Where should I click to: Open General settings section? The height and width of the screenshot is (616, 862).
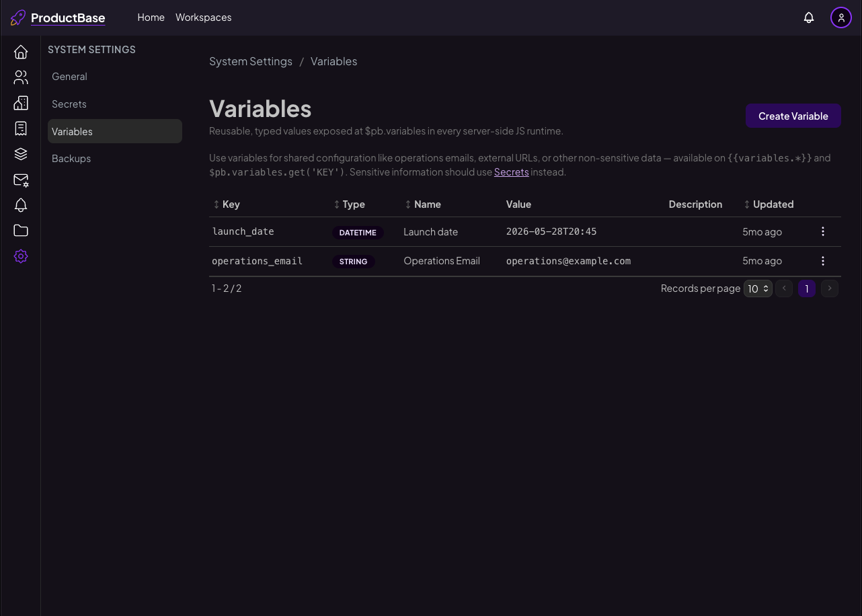coord(115,77)
